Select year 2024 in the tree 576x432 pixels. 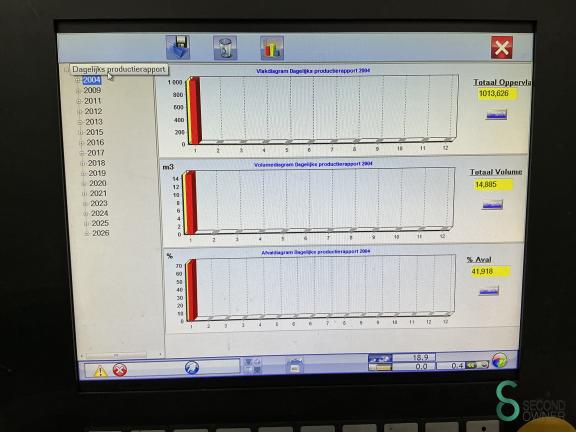(x=100, y=213)
